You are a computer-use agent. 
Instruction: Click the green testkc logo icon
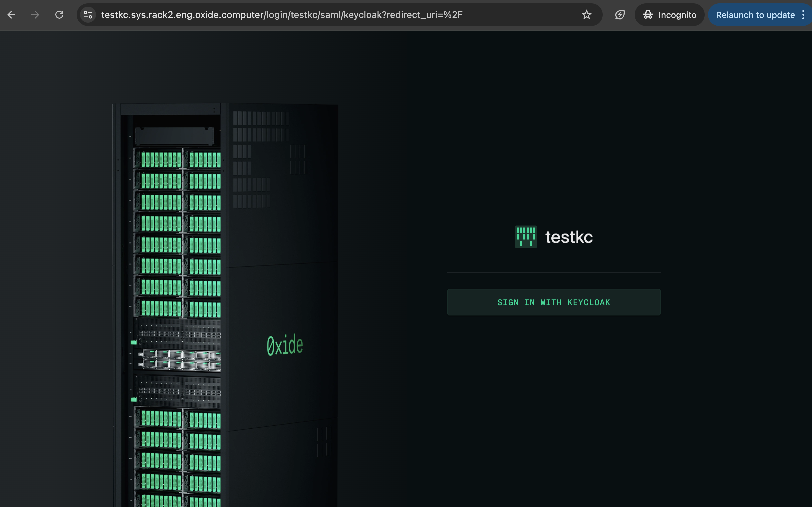(x=525, y=237)
